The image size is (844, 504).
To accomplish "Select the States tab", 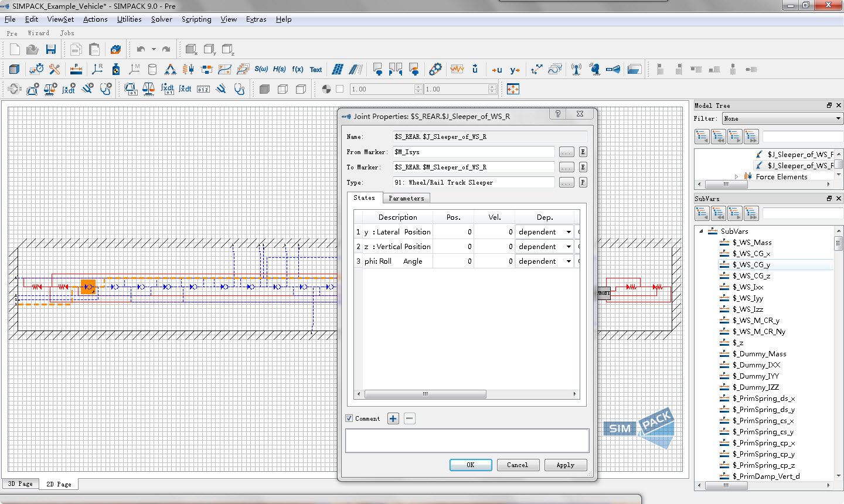I will click(x=364, y=197).
